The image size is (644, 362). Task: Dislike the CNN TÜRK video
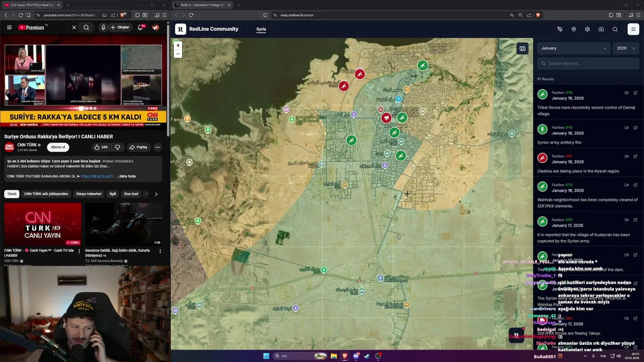118,147
